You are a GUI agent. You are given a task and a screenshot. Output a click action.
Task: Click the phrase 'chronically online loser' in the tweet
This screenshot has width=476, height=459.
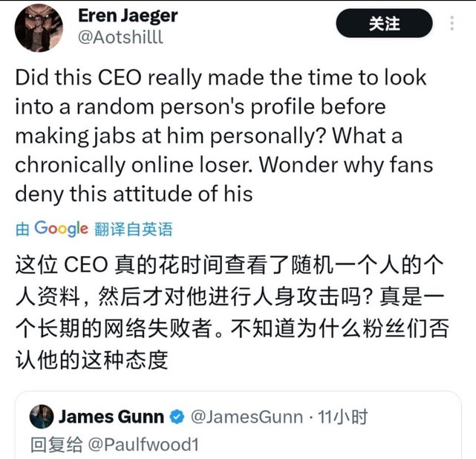pyautogui.click(x=134, y=165)
